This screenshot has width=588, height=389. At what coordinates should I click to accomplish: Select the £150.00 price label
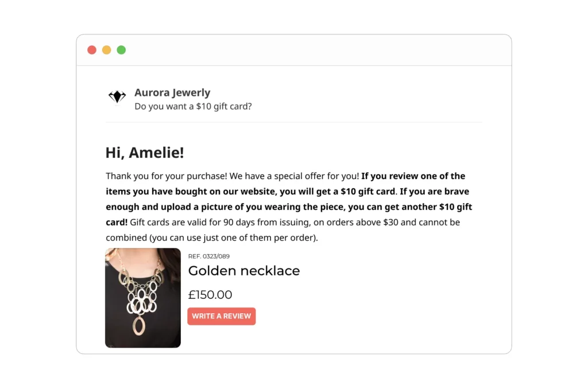point(210,294)
